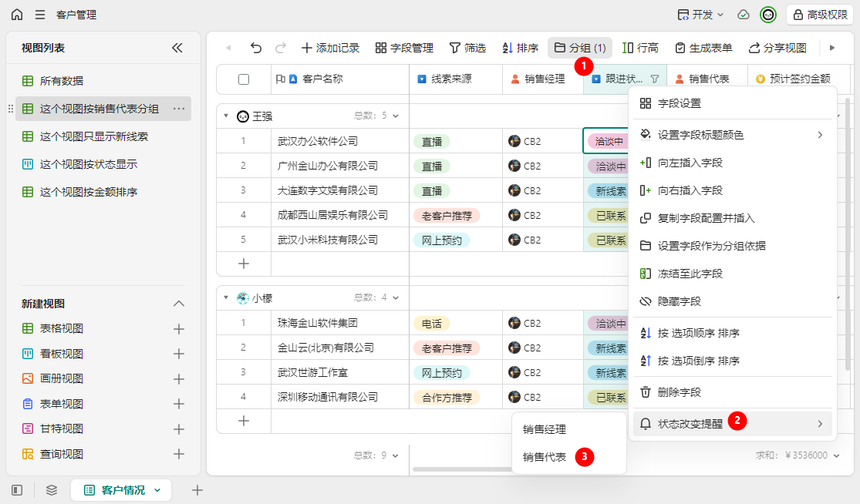Add a row in 小檬 group
This screenshot has height=504, width=860.
point(244,421)
